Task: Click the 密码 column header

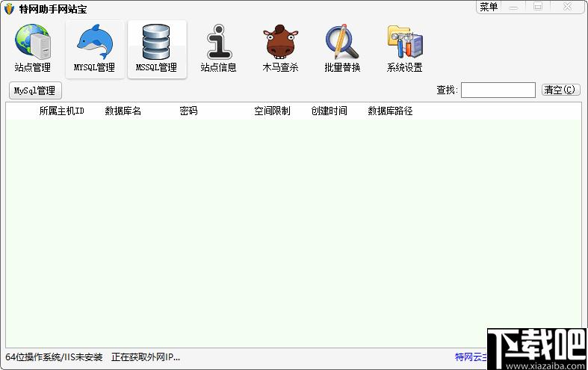Action: [x=188, y=111]
